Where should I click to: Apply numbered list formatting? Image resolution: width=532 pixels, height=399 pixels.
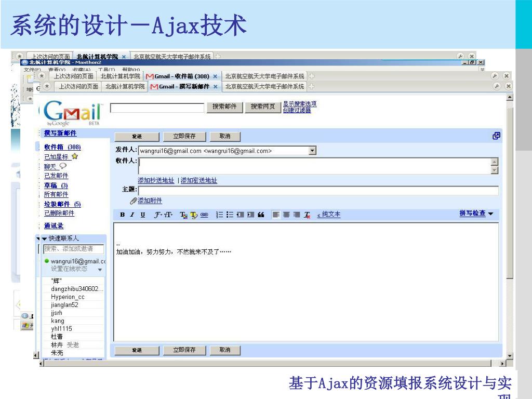(220, 215)
